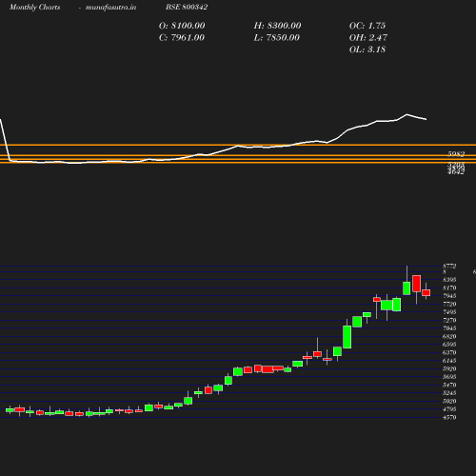Click the 'munafasutra.in' site label
The height and width of the screenshot is (476, 476).
pos(110,8)
